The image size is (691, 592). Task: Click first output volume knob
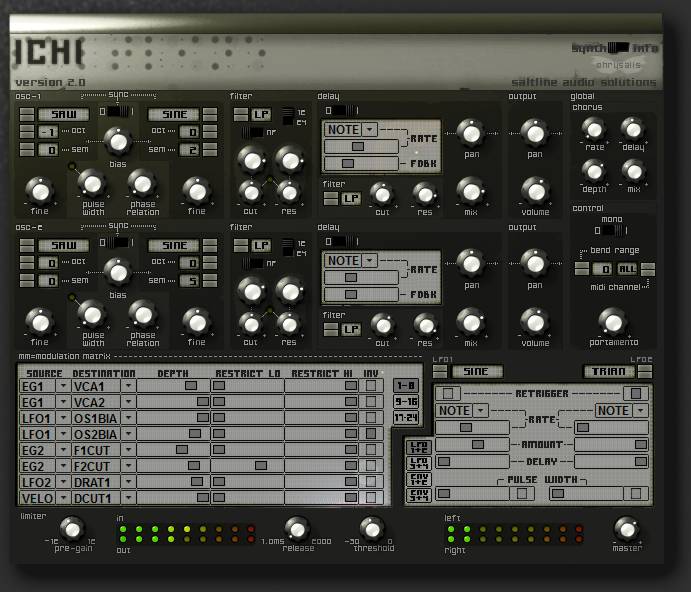(x=535, y=191)
